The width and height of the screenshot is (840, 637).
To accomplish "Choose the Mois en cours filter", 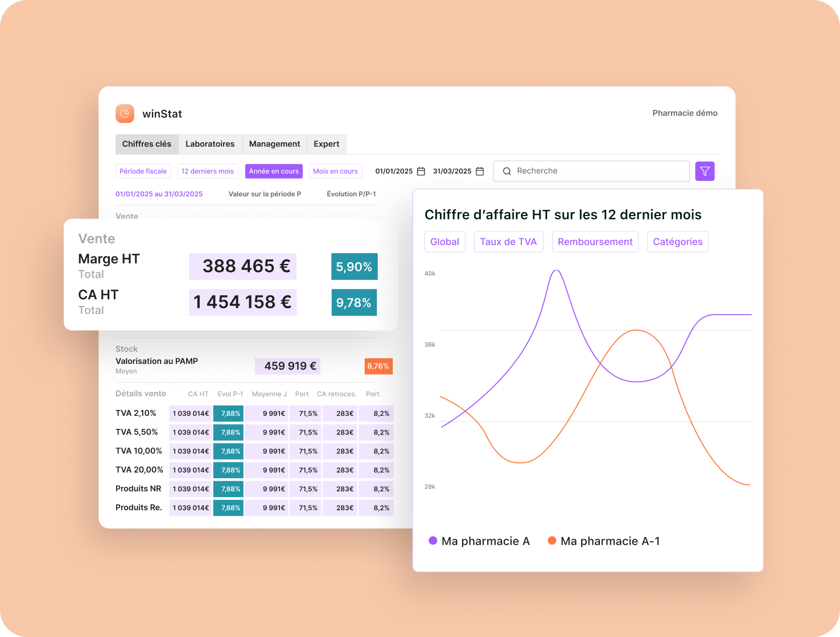I will click(x=335, y=171).
